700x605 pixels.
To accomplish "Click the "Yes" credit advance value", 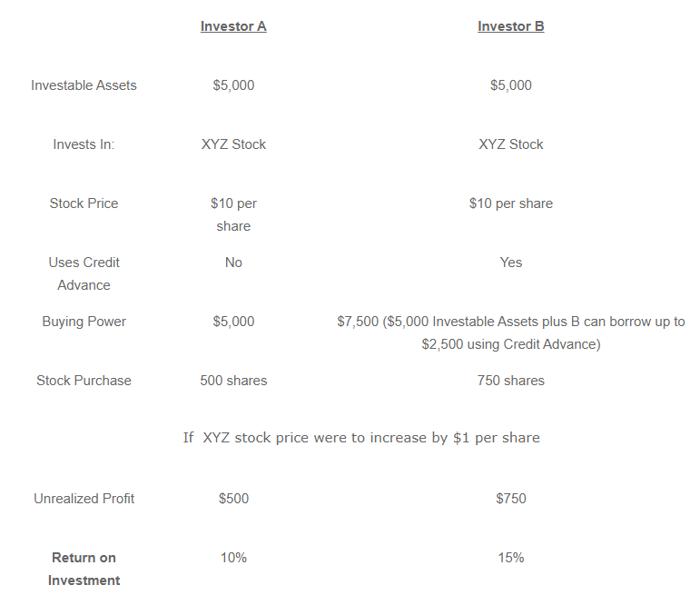I will pos(510,263).
